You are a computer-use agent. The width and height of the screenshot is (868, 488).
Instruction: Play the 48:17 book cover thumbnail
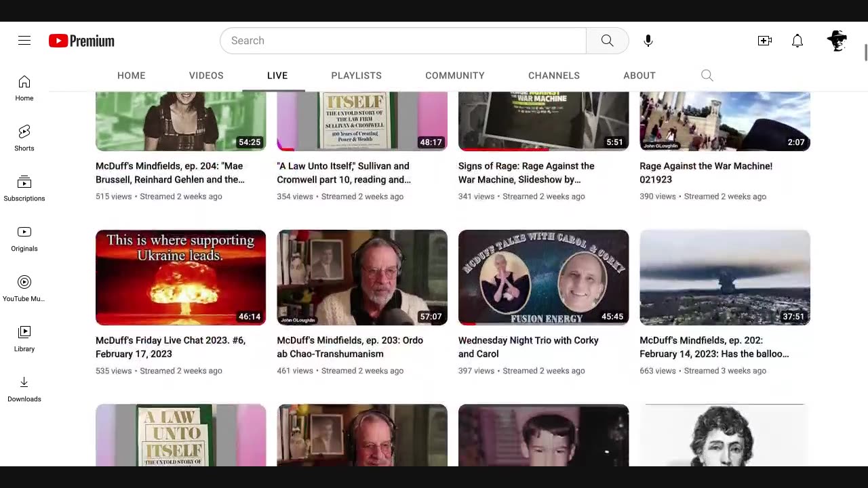pos(362,121)
